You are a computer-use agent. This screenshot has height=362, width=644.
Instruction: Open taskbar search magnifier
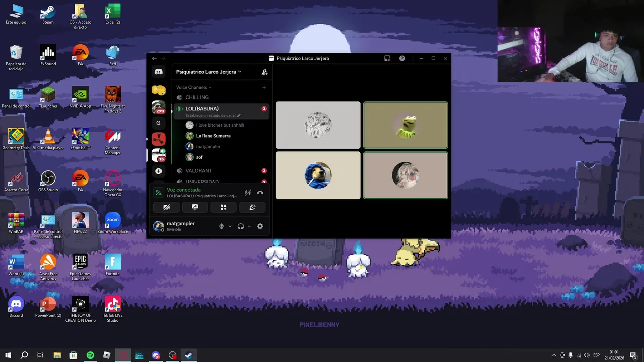point(24,355)
